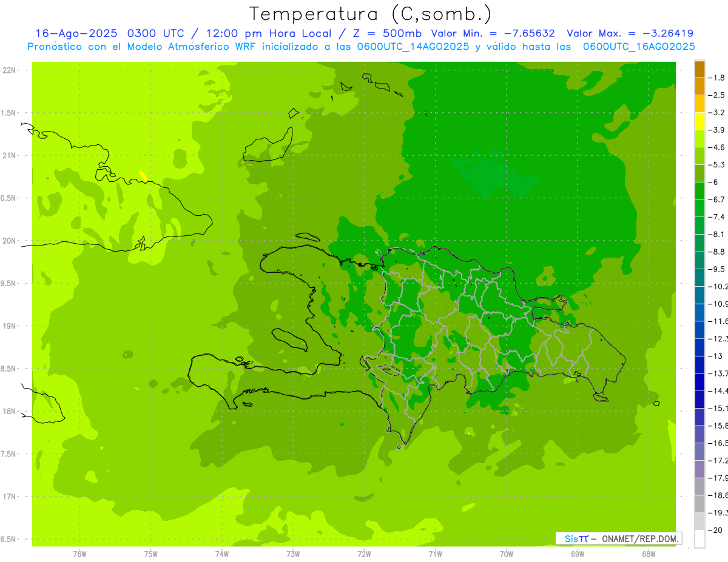Click the -5.3 legend value
The width and height of the screenshot is (728, 562).
pos(716,164)
